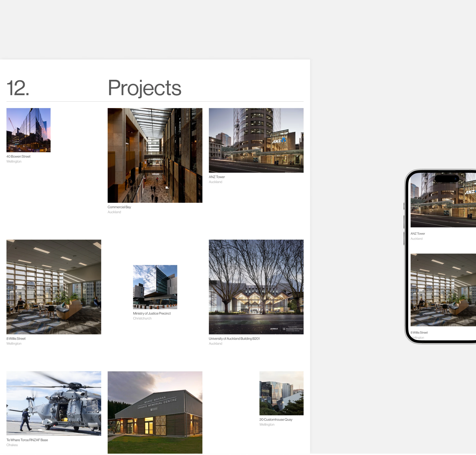Viewport: 476px width, 455px height.
Task: Click the Commercial Bay atrium image
Action: click(x=155, y=155)
